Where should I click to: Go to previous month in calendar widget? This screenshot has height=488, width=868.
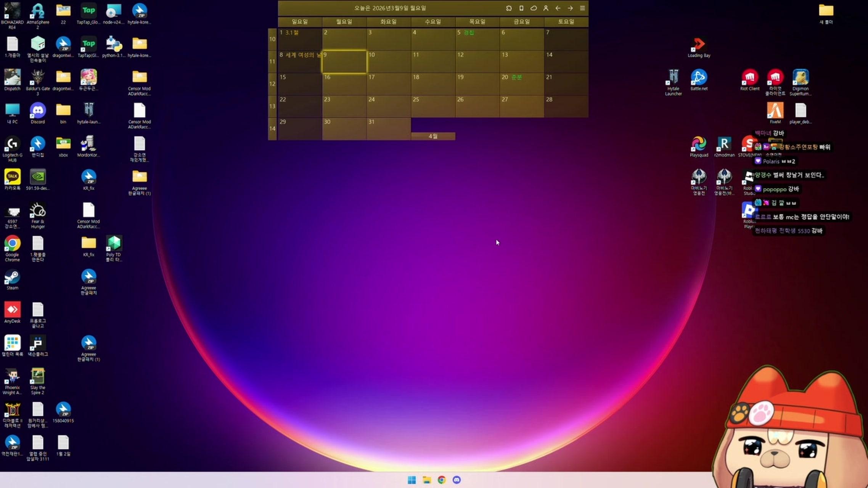pos(558,8)
